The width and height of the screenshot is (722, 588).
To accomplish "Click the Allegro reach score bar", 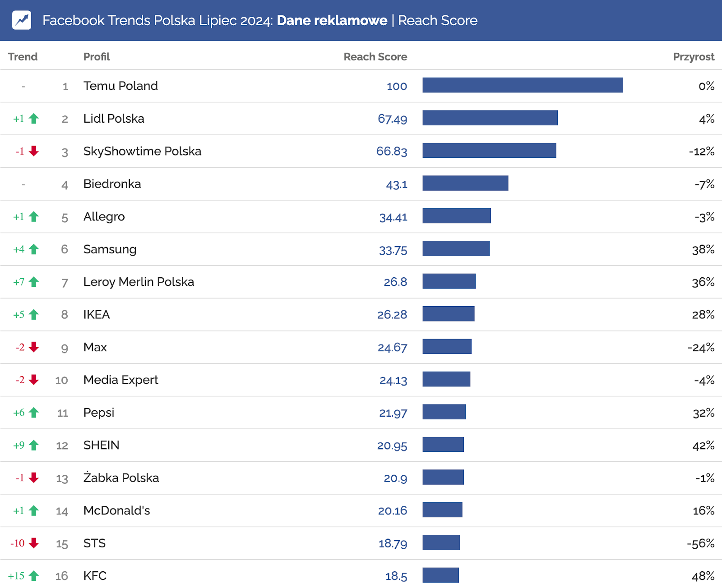I will click(457, 216).
